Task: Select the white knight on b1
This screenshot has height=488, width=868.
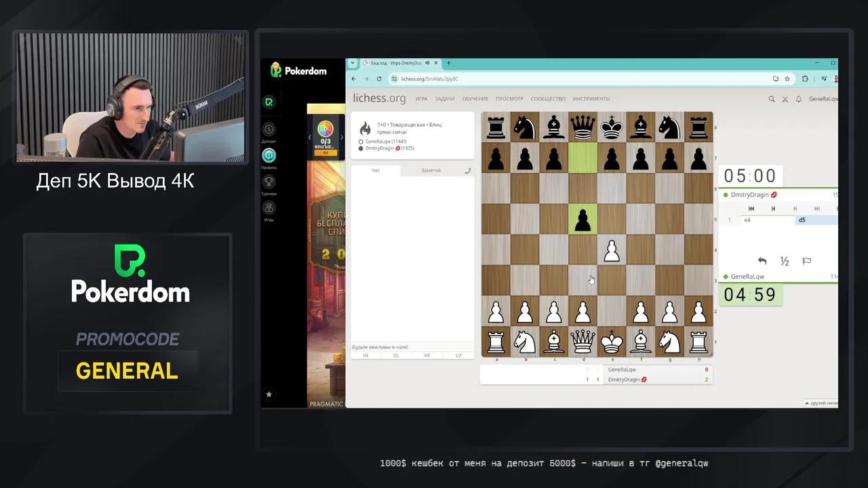Action: [x=524, y=341]
